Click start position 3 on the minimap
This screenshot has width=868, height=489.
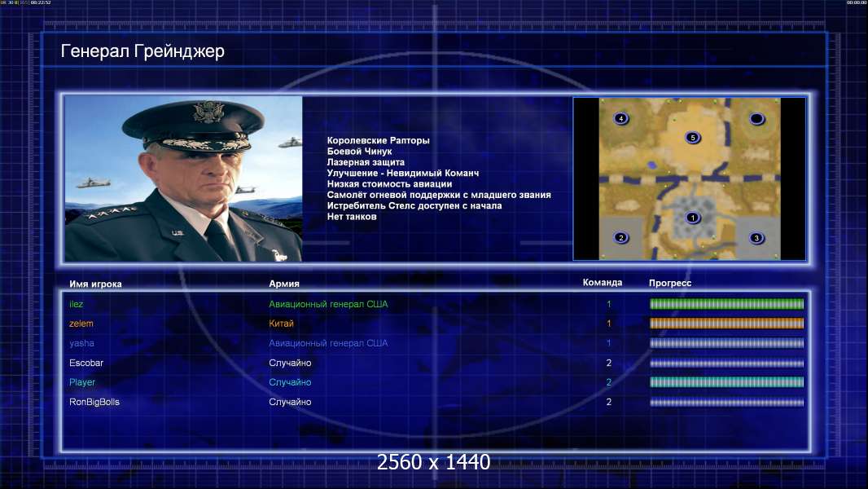pos(756,238)
